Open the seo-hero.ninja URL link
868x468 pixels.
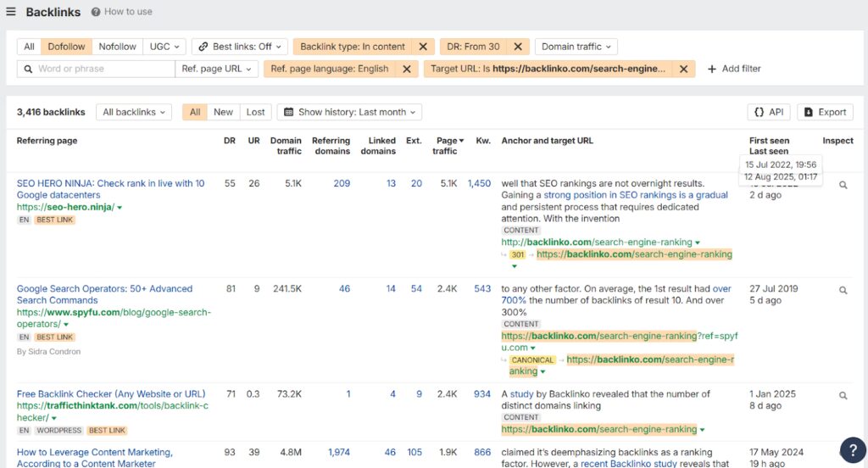tap(65, 207)
